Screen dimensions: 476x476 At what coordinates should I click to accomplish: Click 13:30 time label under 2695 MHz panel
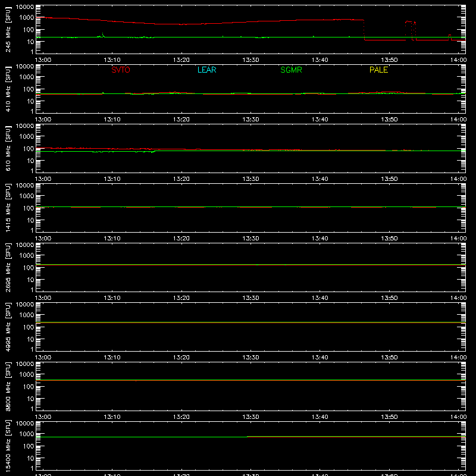click(x=250, y=298)
